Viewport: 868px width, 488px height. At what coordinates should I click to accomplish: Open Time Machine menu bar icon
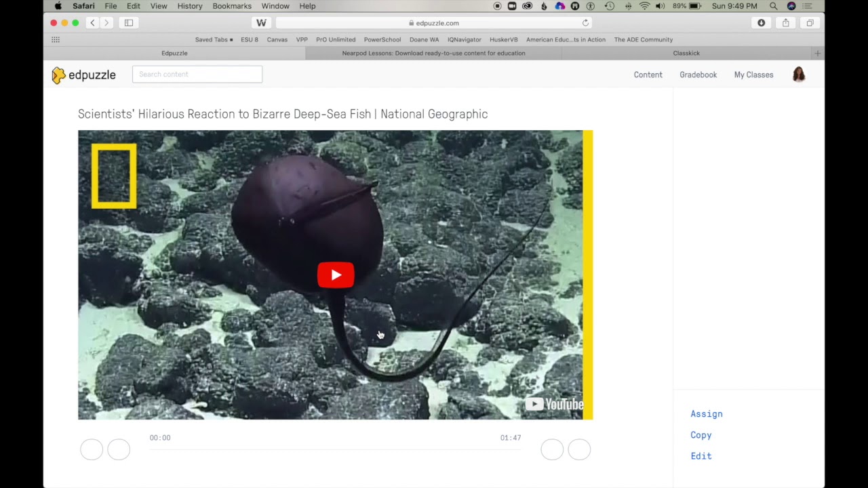[610, 6]
